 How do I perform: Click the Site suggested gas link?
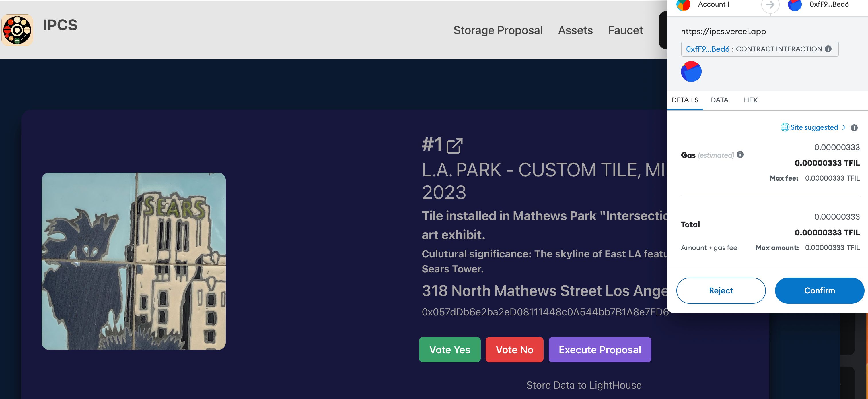pyautogui.click(x=814, y=127)
